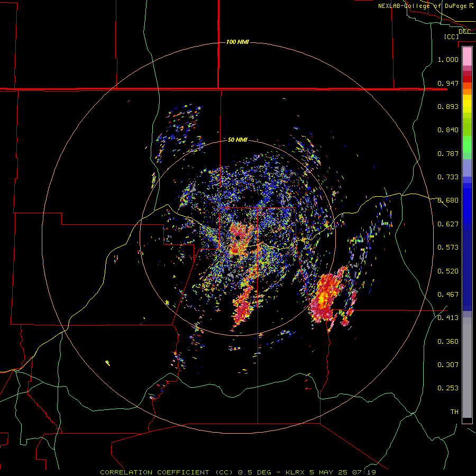Click the red storm cell south of radar
The width and height of the screenshot is (476, 476).
[243, 308]
